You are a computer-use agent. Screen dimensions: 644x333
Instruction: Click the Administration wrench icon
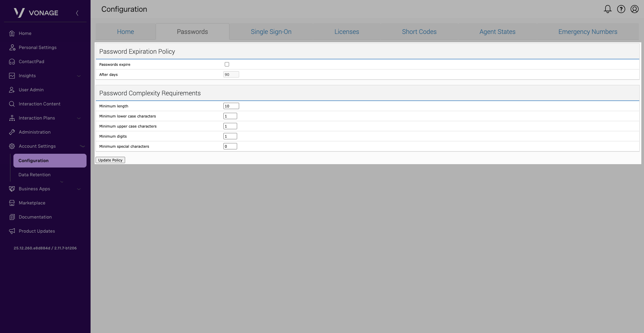(x=12, y=132)
